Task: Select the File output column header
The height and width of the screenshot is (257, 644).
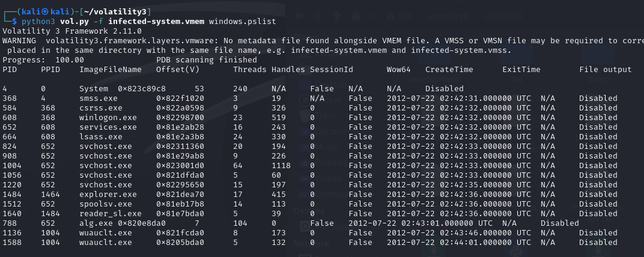Action: (x=606, y=70)
